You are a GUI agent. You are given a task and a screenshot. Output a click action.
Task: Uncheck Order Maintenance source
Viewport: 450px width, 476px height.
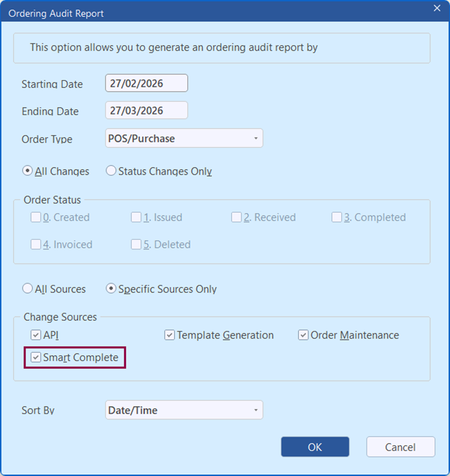pos(303,335)
